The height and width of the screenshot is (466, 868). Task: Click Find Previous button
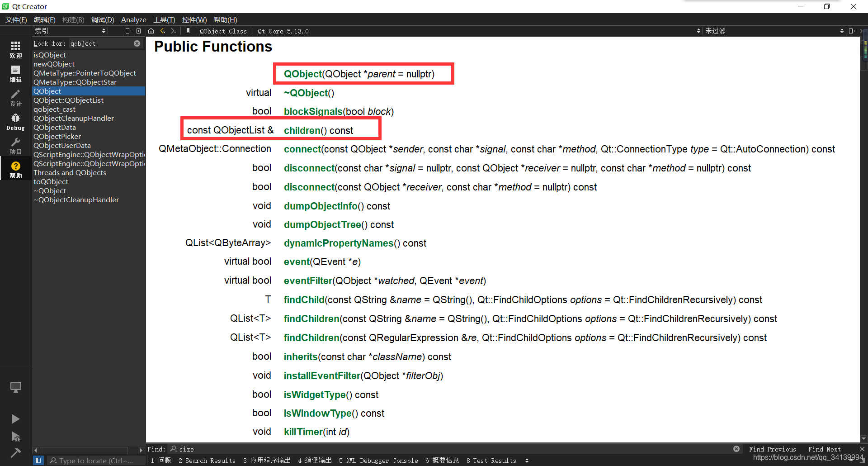pos(772,449)
